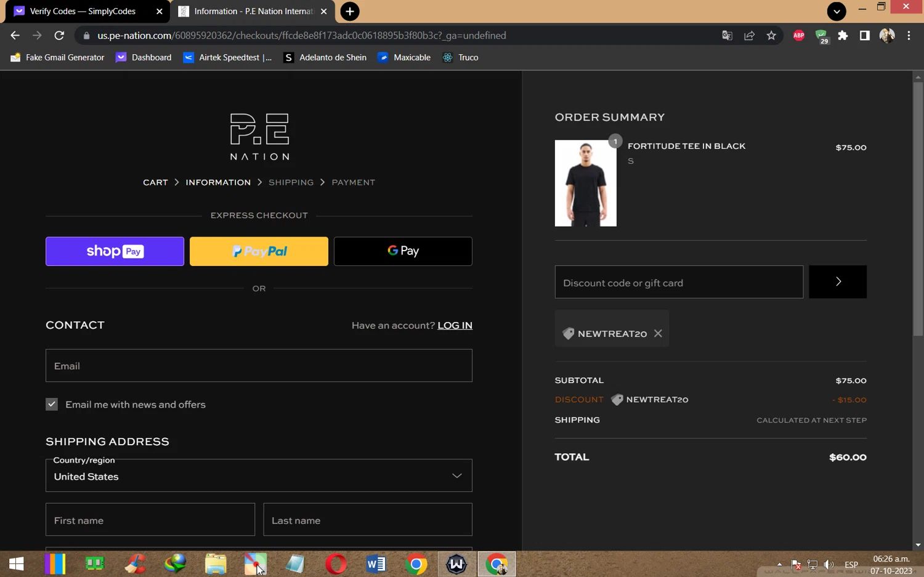Check out with Google Pay
The image size is (924, 577).
(x=403, y=251)
